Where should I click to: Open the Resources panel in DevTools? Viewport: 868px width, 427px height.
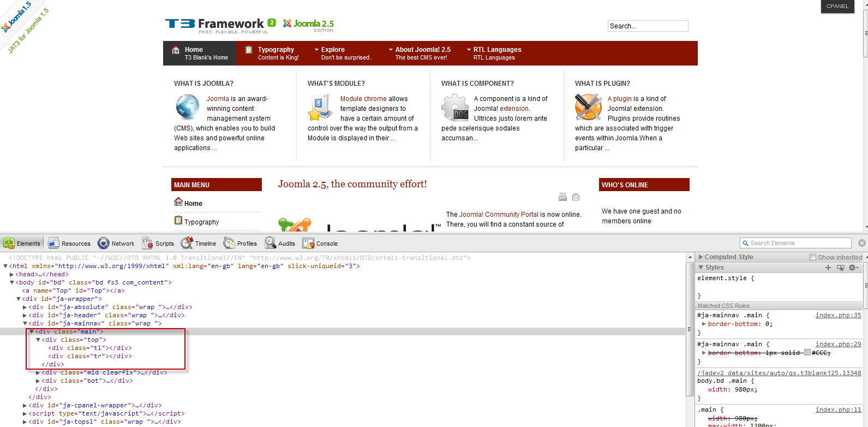[69, 243]
